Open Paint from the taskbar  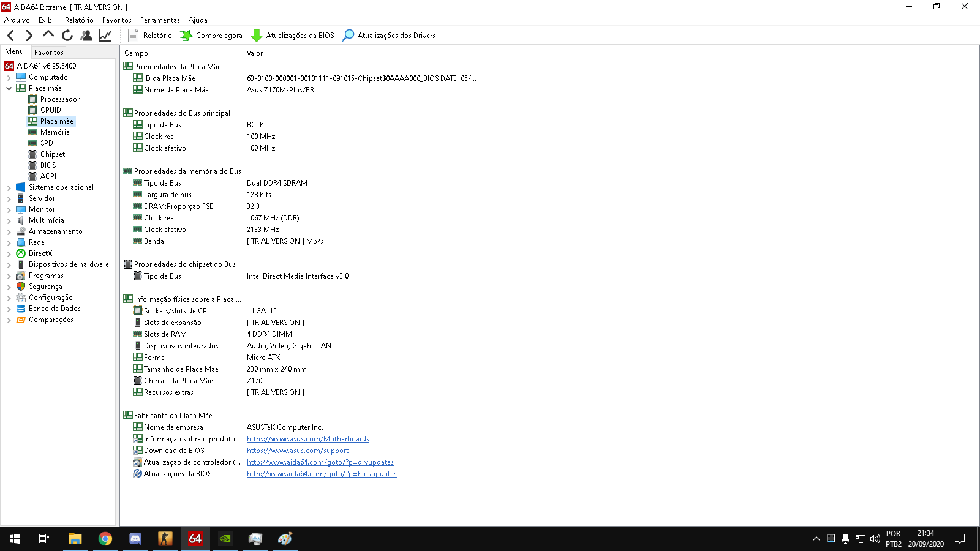[285, 539]
